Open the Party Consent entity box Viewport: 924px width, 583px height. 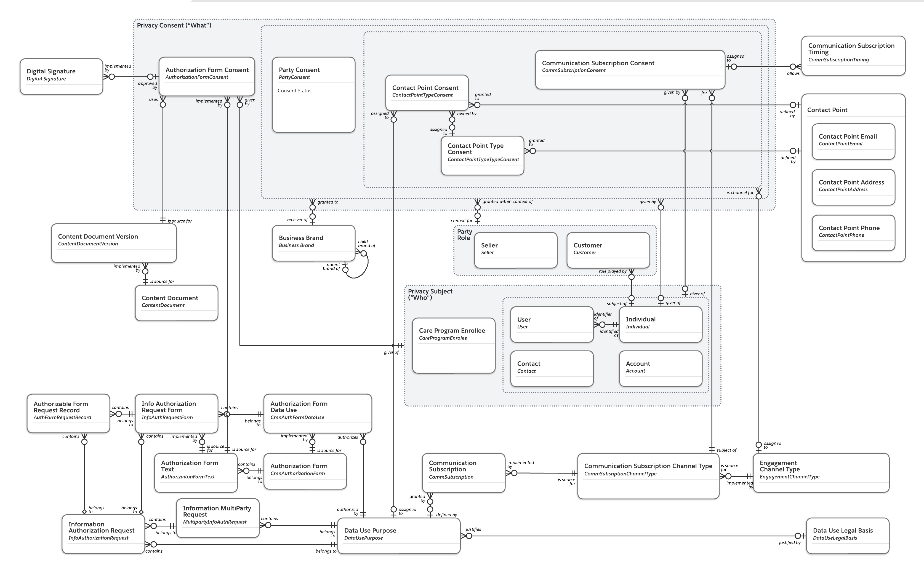[x=313, y=94]
